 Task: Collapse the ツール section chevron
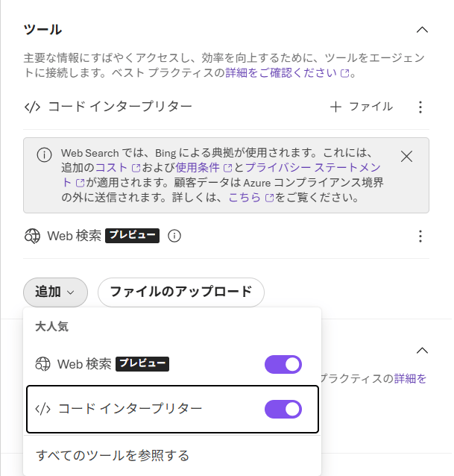(x=422, y=30)
